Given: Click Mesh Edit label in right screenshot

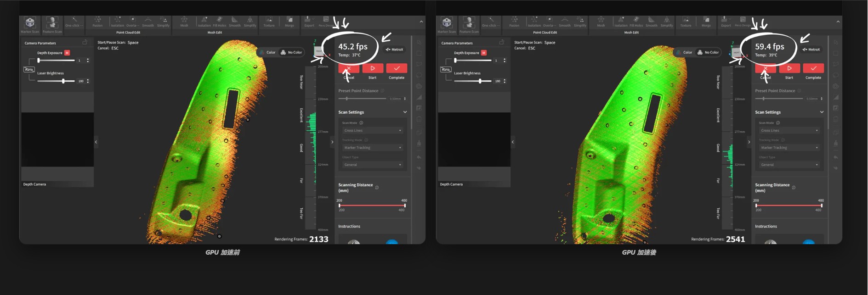Looking at the screenshot, I should point(631,33).
